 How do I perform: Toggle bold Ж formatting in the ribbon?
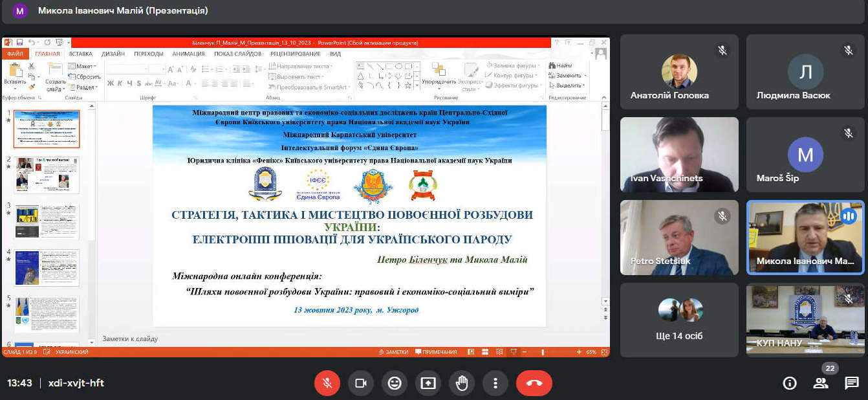pyautogui.click(x=111, y=83)
